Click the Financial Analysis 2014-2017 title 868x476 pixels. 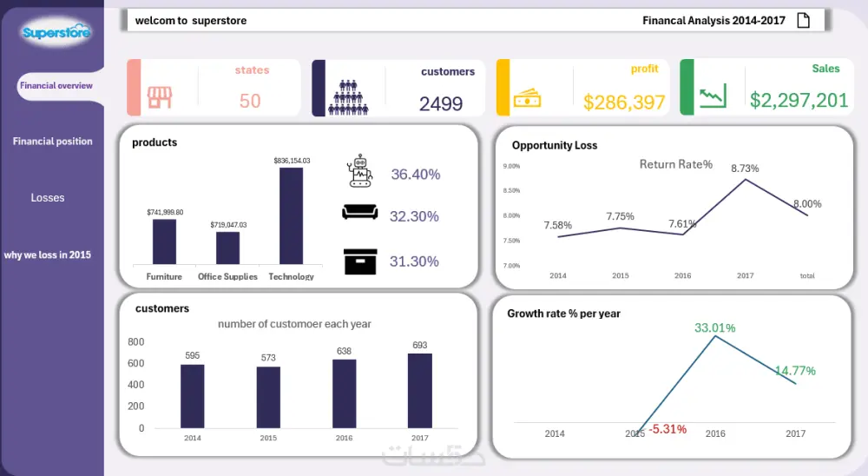pyautogui.click(x=714, y=21)
